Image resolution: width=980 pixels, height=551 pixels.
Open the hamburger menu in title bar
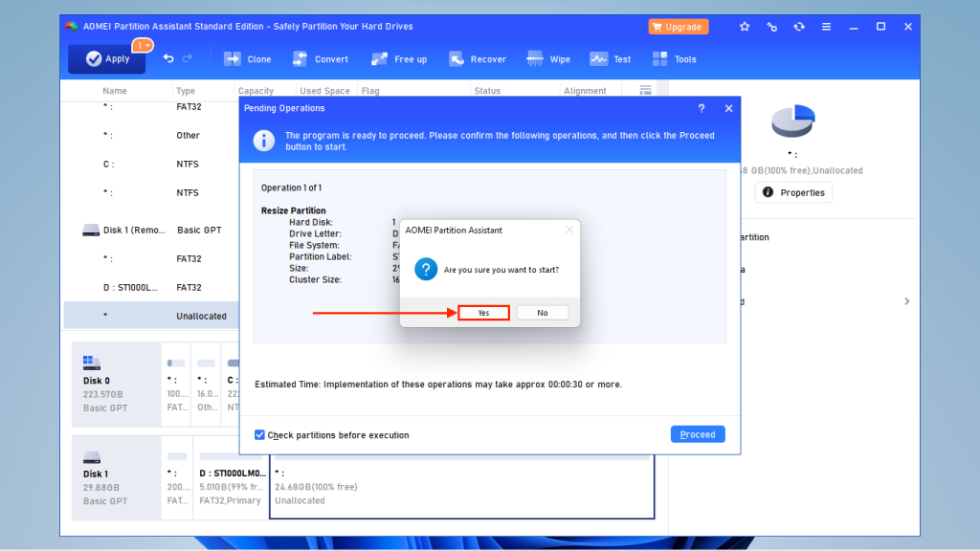point(826,27)
